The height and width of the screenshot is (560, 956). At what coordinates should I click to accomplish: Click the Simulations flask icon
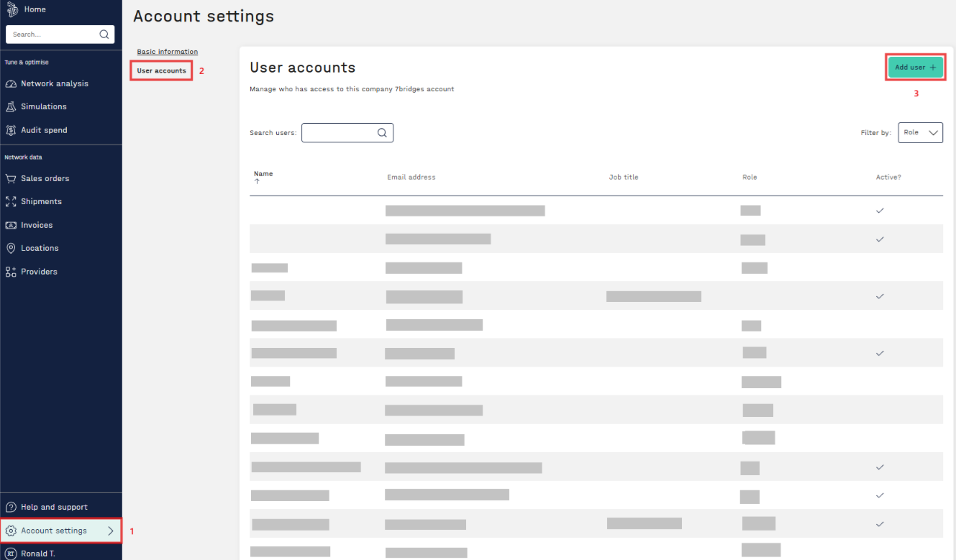tap(11, 106)
